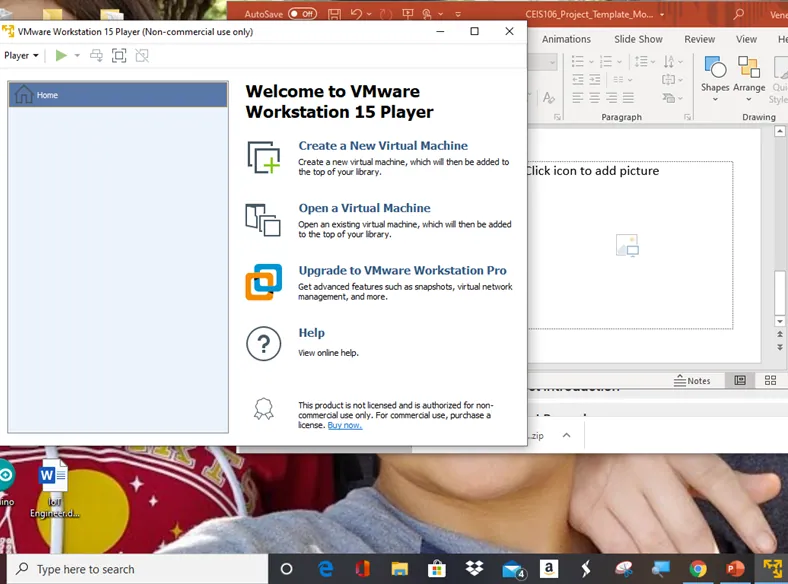The width and height of the screenshot is (788, 584).
Task: Click the Numbering list icon
Action: (x=606, y=62)
